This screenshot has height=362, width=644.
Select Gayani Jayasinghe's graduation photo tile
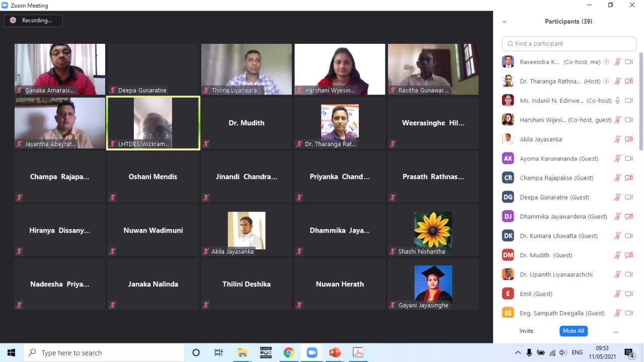pyautogui.click(x=433, y=284)
